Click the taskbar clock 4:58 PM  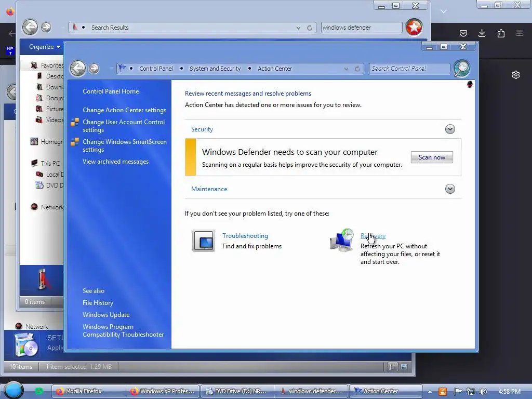[x=509, y=392]
